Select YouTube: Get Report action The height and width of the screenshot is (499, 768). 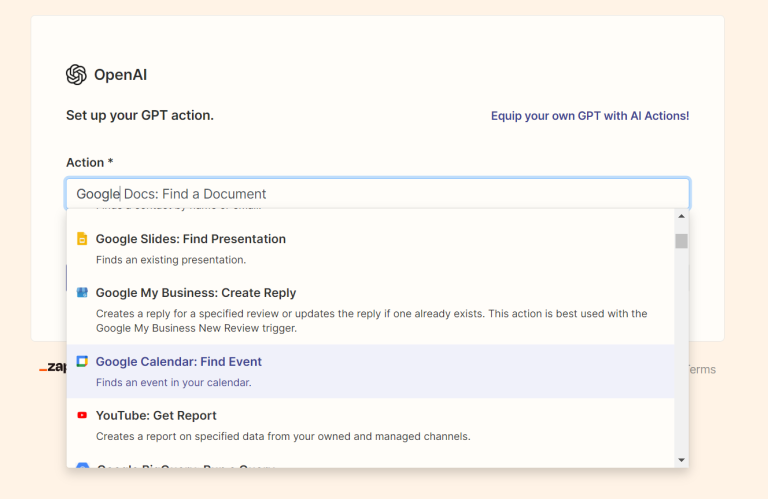click(x=156, y=415)
